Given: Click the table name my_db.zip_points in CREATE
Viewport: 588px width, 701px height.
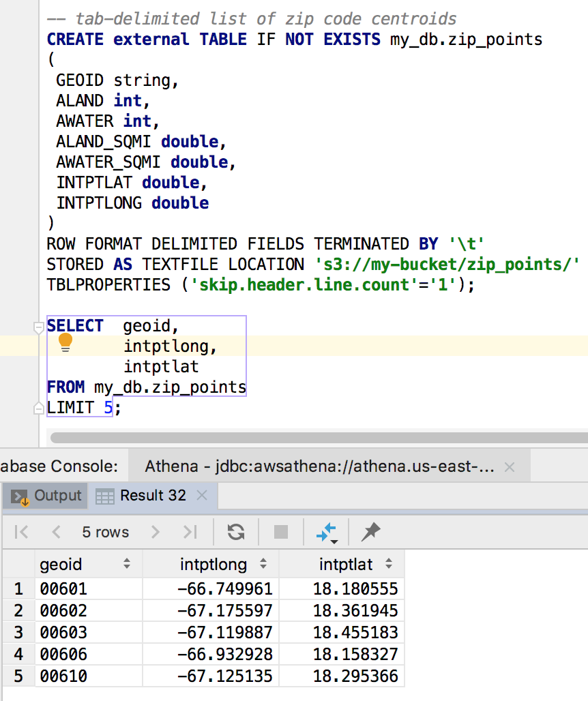Looking at the screenshot, I should pos(467,40).
